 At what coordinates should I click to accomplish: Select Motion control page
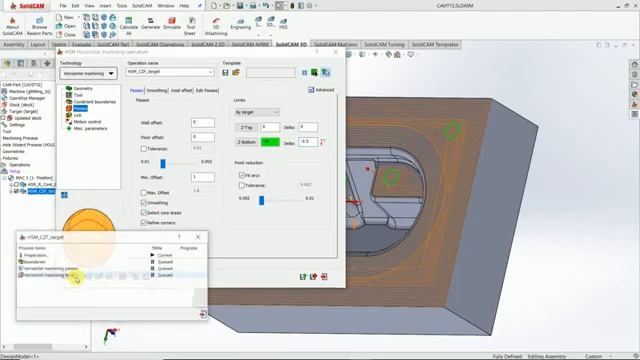87,122
